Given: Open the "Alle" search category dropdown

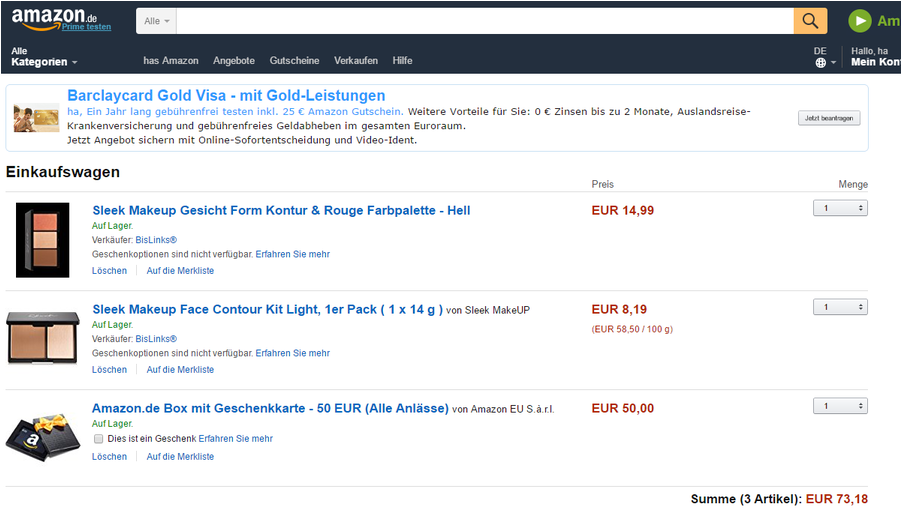Looking at the screenshot, I should 157,21.
